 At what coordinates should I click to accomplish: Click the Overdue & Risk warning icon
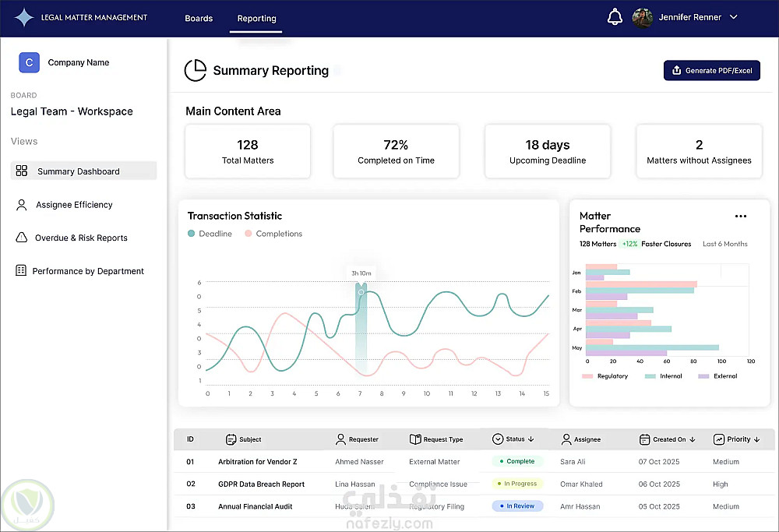21,238
